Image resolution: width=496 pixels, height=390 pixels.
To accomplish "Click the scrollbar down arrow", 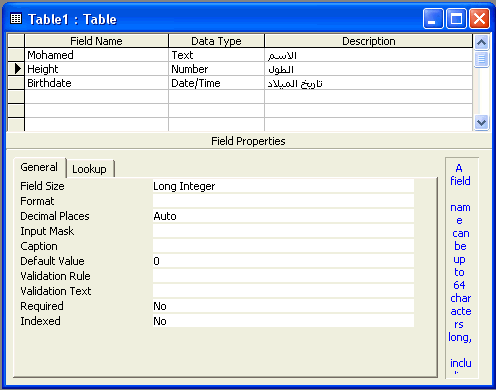I will pyautogui.click(x=481, y=122).
